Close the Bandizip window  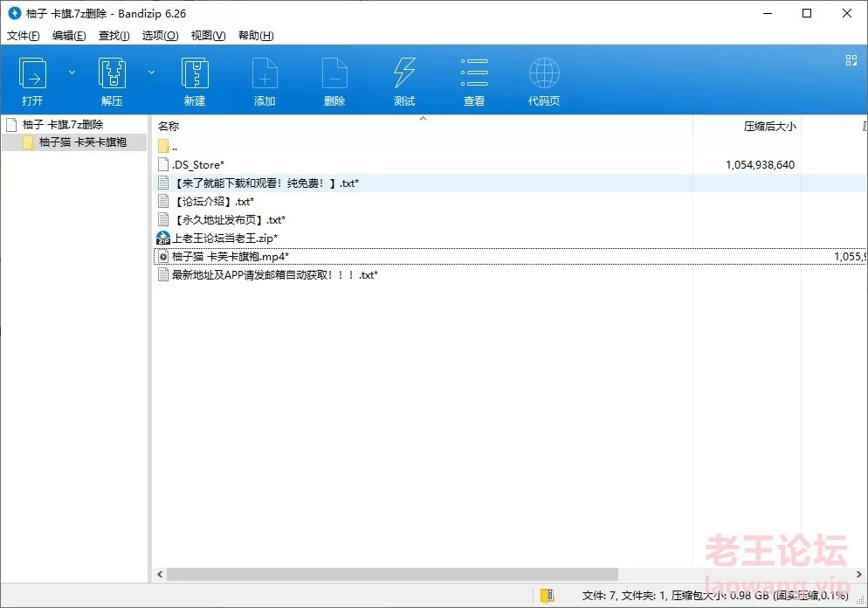point(847,13)
